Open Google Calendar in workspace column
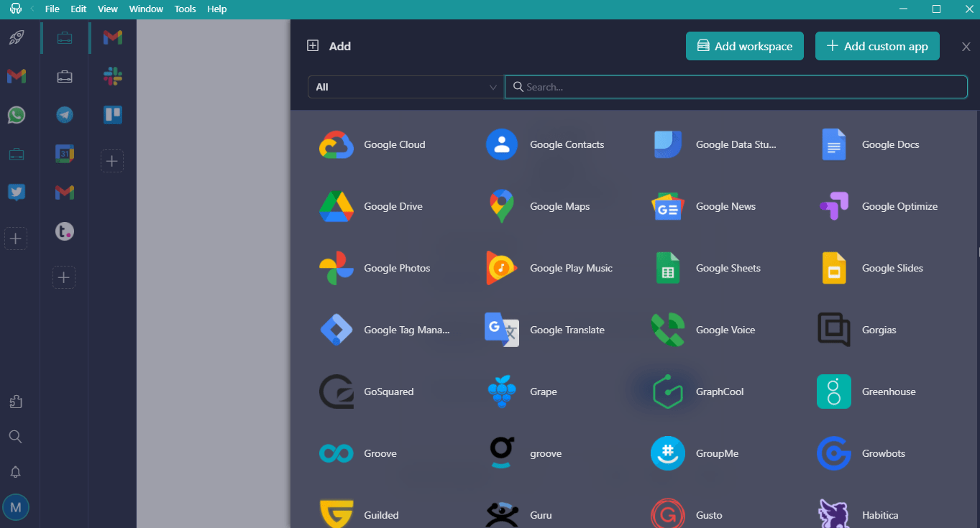 pos(65,154)
